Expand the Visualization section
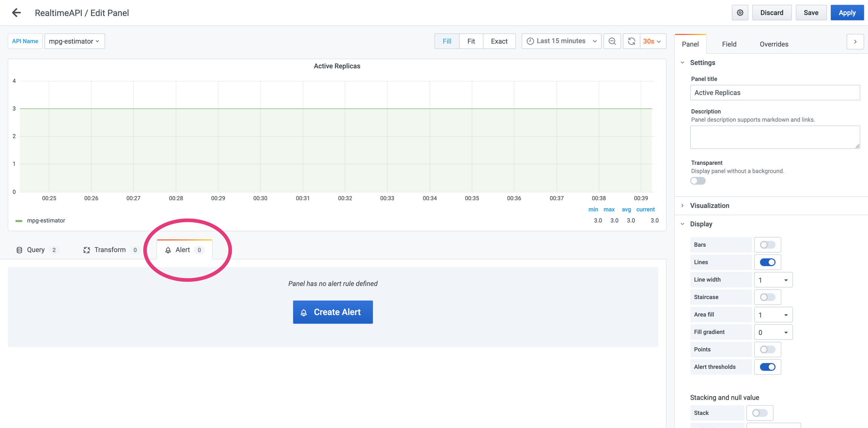 point(709,206)
